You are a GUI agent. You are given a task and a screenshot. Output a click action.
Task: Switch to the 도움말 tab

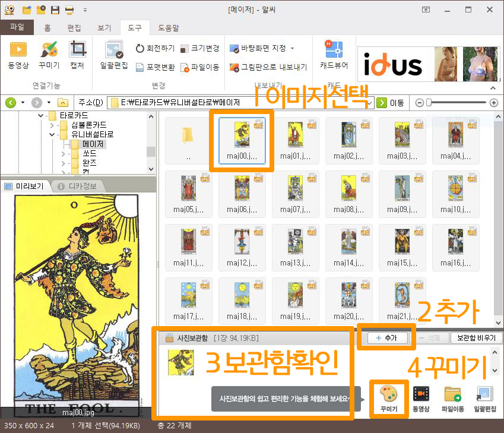coord(168,28)
